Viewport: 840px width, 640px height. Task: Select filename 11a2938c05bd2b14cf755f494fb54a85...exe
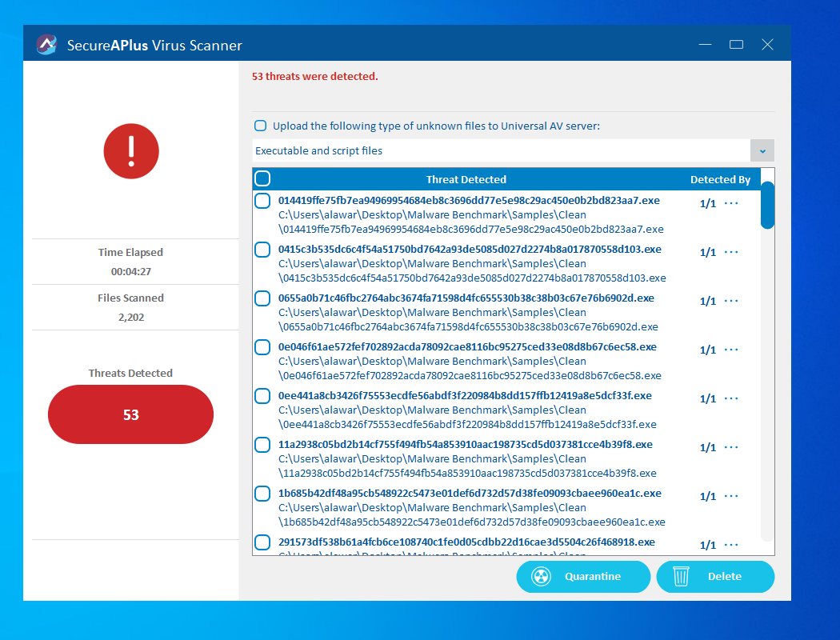(465, 444)
